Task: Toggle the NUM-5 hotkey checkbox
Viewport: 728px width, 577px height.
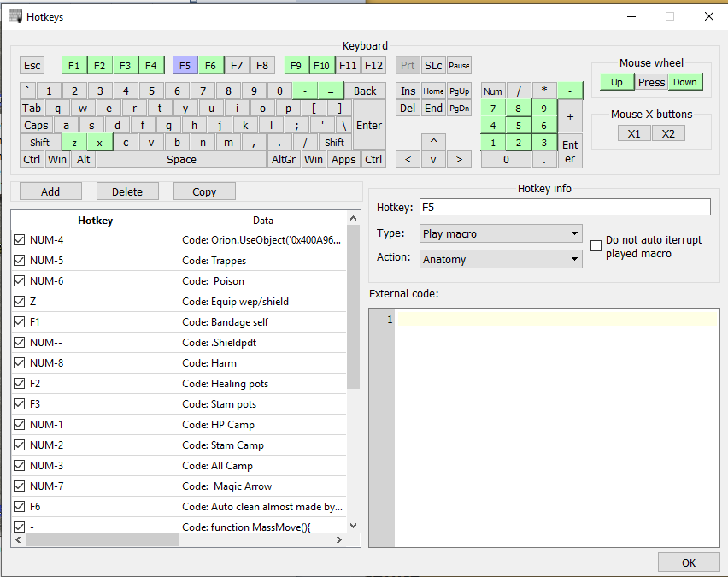Action: pos(19,261)
